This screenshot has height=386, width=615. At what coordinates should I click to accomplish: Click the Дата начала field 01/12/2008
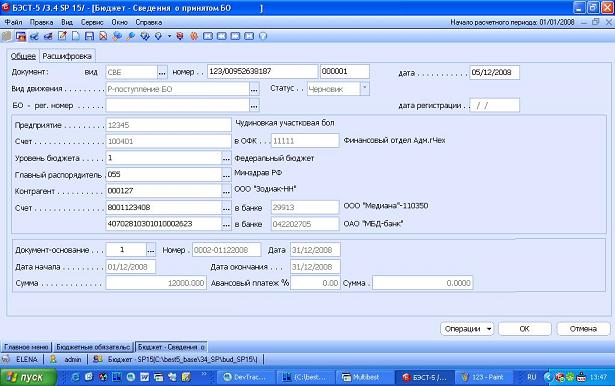tap(131, 267)
